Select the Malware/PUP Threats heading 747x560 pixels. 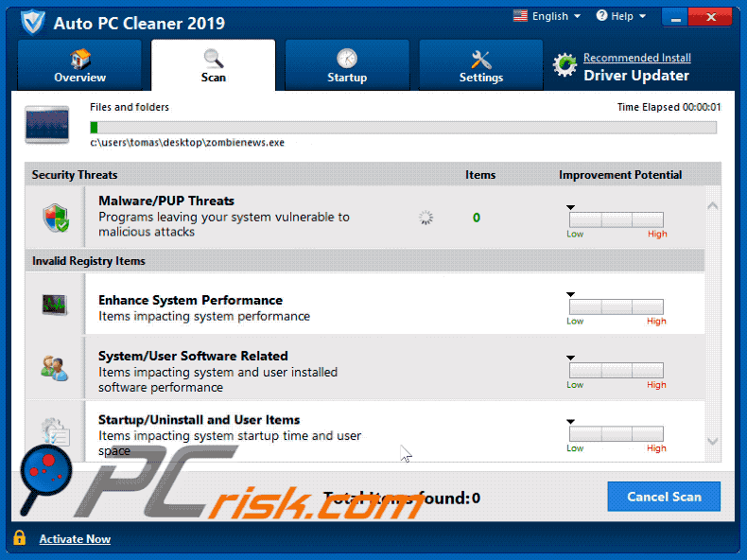coord(166,201)
